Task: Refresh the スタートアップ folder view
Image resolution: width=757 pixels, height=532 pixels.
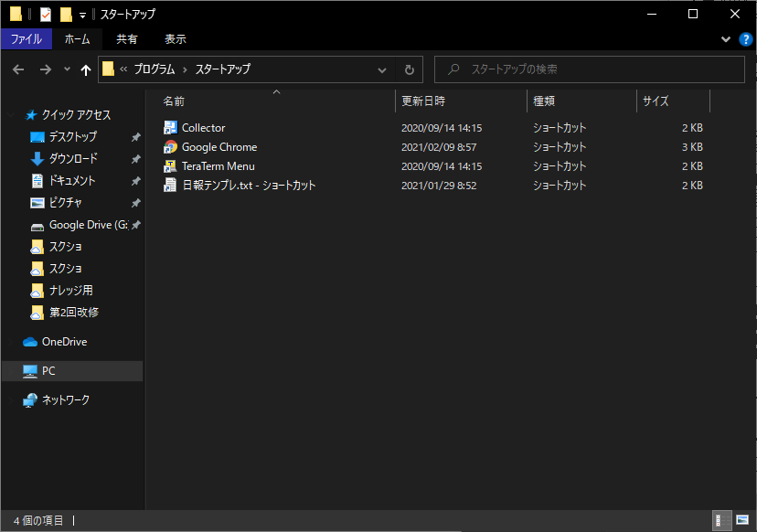Action: [x=410, y=70]
